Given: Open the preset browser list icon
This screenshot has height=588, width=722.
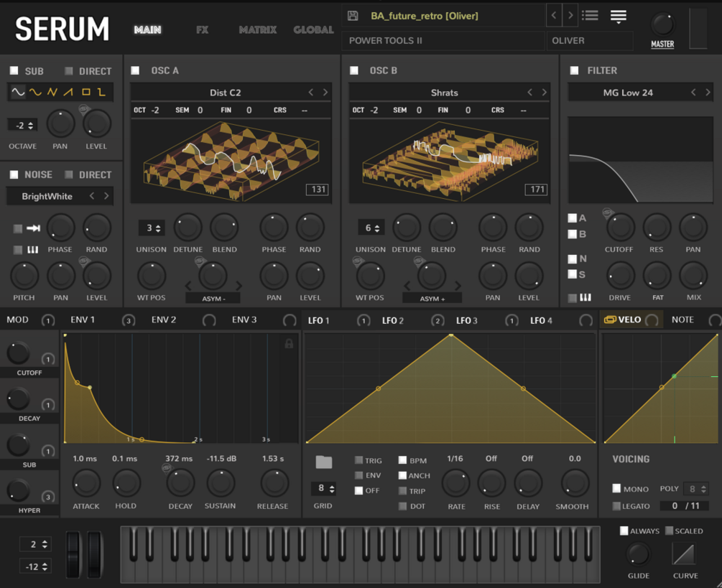Looking at the screenshot, I should [590, 16].
